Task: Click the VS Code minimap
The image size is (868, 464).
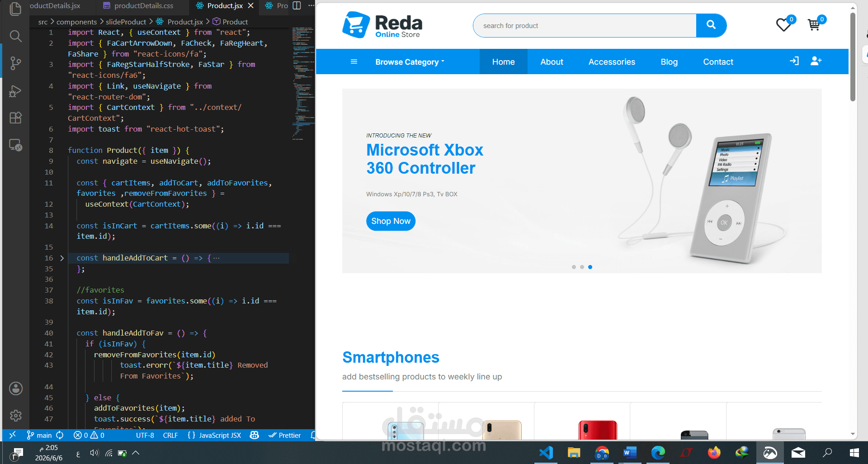Action: [303, 84]
